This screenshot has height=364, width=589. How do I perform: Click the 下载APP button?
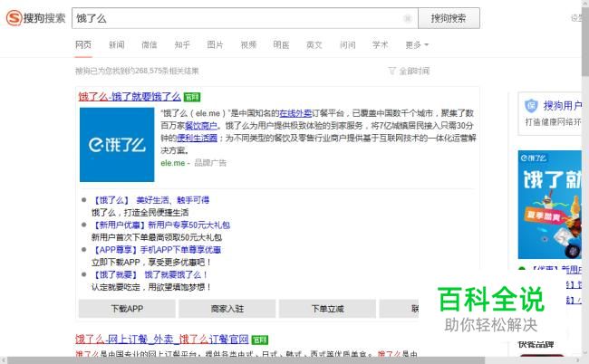127,309
